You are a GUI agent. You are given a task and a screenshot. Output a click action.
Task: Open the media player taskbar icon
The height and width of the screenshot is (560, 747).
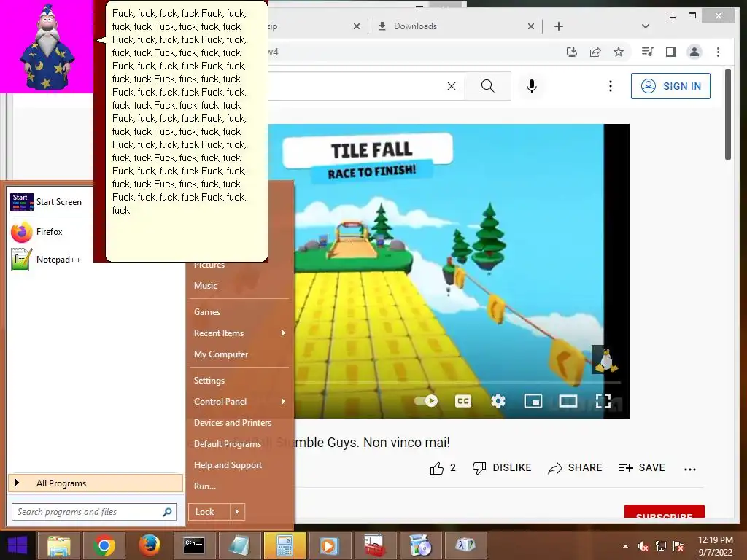(x=329, y=545)
